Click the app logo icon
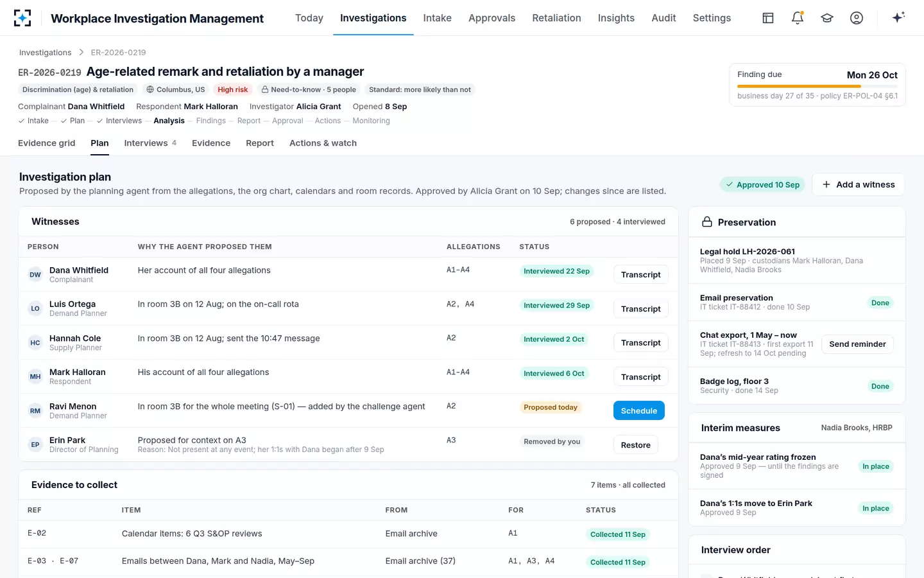The image size is (924, 578). pyautogui.click(x=22, y=18)
